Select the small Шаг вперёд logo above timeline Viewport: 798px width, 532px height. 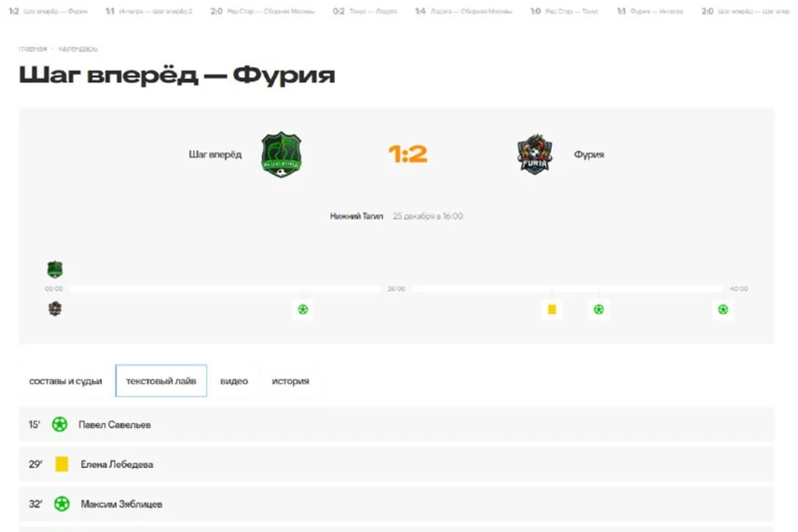click(x=55, y=270)
